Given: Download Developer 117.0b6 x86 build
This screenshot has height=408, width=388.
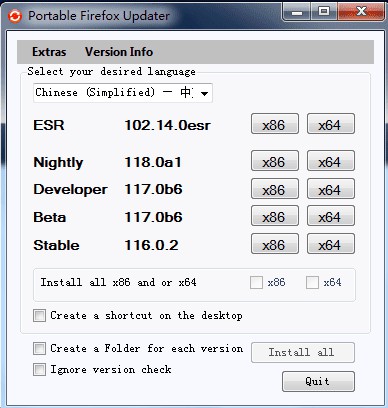Looking at the screenshot, I should point(275,189).
